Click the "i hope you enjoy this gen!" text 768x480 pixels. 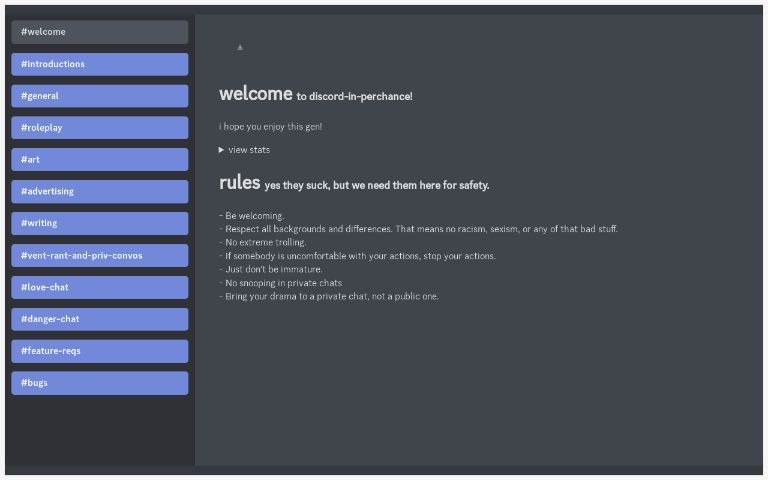(x=270, y=127)
